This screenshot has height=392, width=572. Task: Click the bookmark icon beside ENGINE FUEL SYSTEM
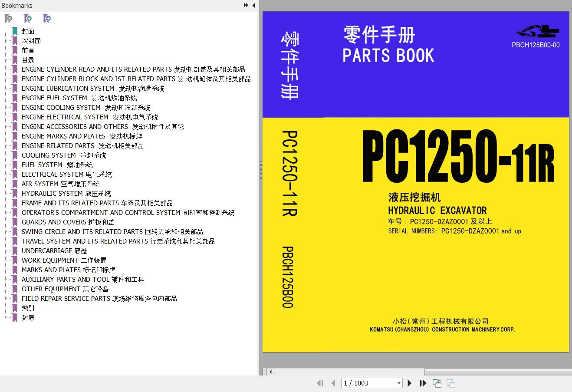coord(15,98)
